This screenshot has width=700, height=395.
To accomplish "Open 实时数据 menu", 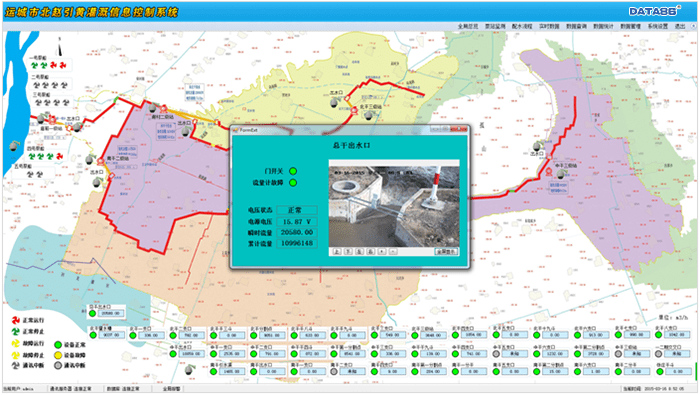I will tap(549, 26).
